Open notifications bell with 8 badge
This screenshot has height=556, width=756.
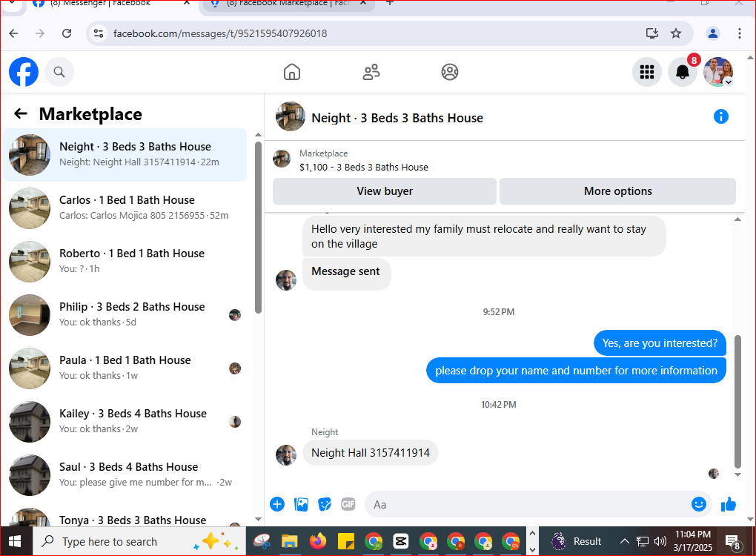coord(682,72)
